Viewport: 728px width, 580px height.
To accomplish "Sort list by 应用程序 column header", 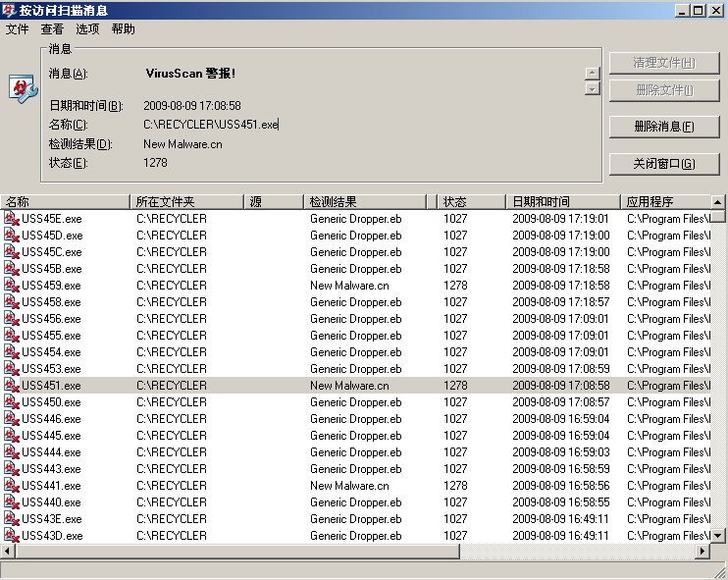I will tap(665, 201).
